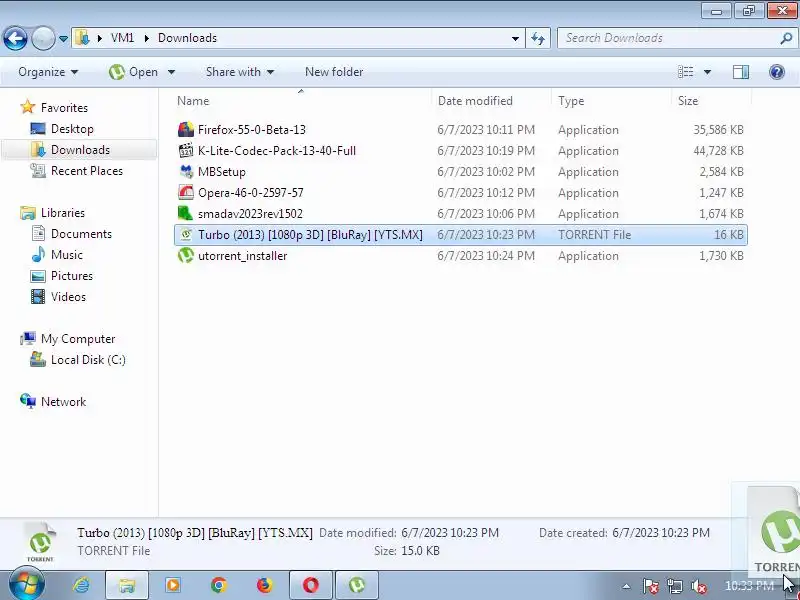The width and height of the screenshot is (800, 600).
Task: Click the 35,586 KB size cell
Action: point(718,130)
